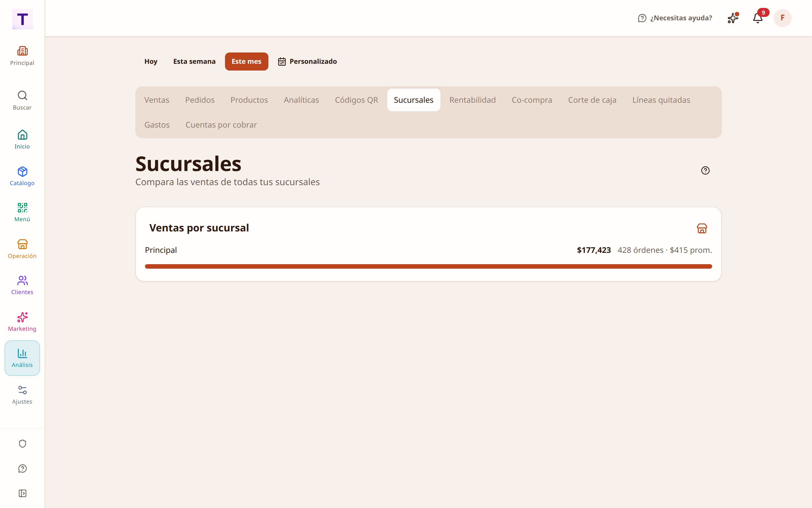Click the shield icon in the sidebar
Screen dimensions: 812x508
(x=23, y=444)
